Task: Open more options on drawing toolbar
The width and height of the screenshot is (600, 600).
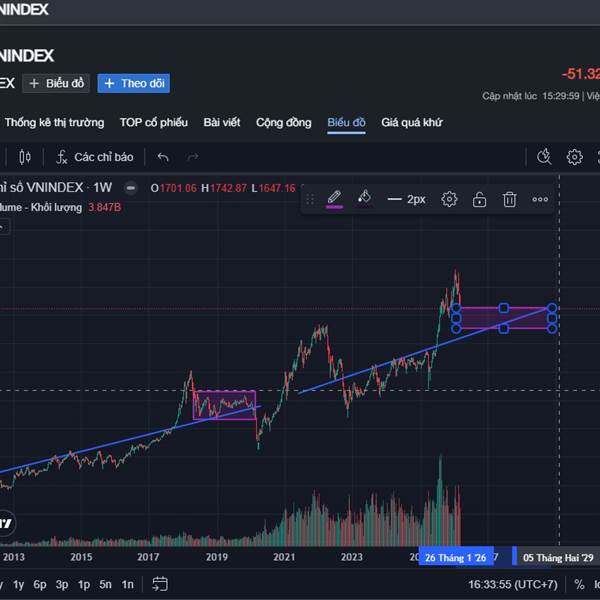Action: (540, 199)
